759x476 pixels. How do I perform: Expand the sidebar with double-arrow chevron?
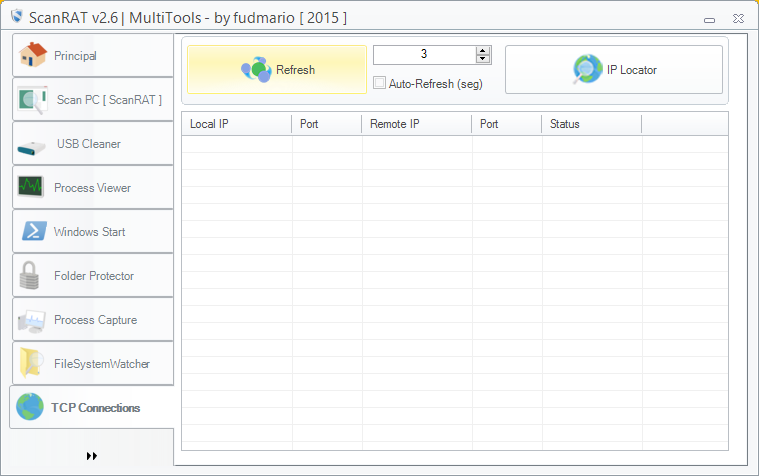pos(91,456)
